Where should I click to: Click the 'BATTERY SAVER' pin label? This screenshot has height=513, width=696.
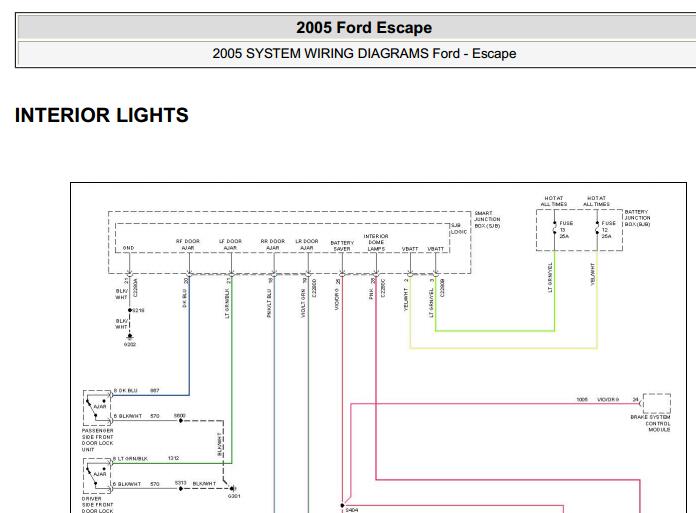[342, 246]
